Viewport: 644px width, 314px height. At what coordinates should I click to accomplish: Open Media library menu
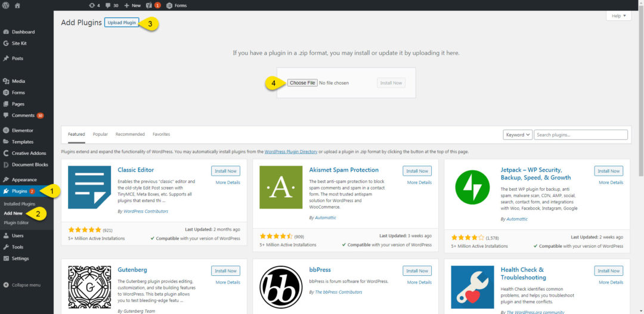pos(18,81)
